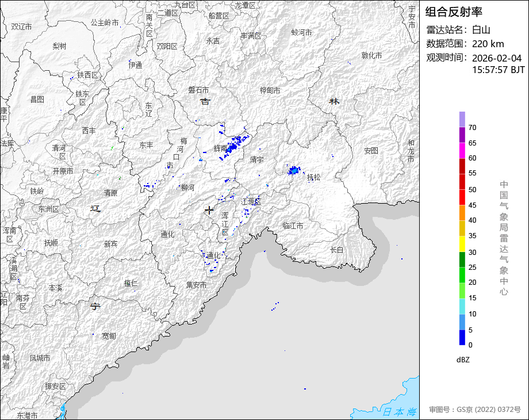Image resolution: width=529 pixels, height=420 pixels.
Task: Click the 昌图 map label
Action: click(37, 100)
